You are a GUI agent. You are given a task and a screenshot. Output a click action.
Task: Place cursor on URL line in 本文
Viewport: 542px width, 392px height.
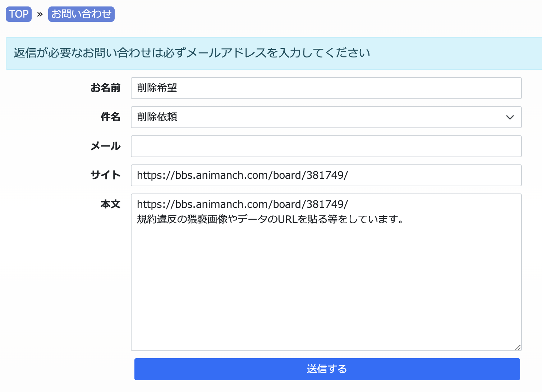point(242,204)
